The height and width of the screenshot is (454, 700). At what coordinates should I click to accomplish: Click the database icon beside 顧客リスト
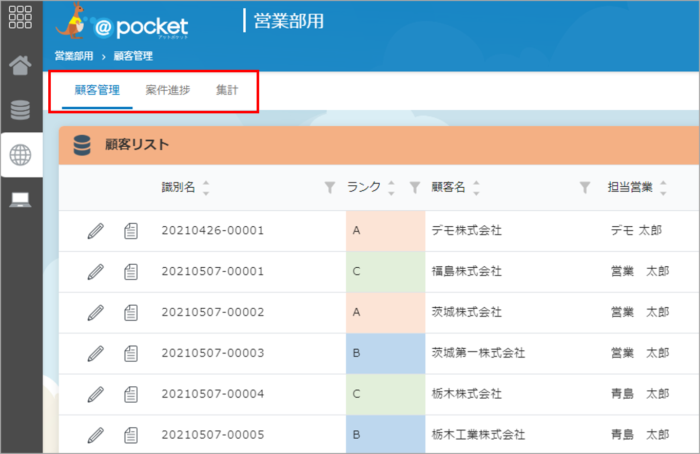[x=82, y=145]
